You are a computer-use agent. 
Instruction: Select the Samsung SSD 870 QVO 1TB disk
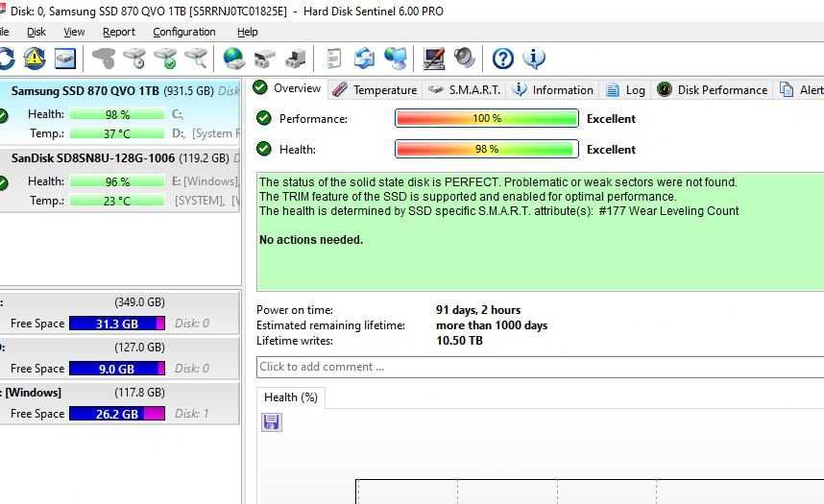120,112
